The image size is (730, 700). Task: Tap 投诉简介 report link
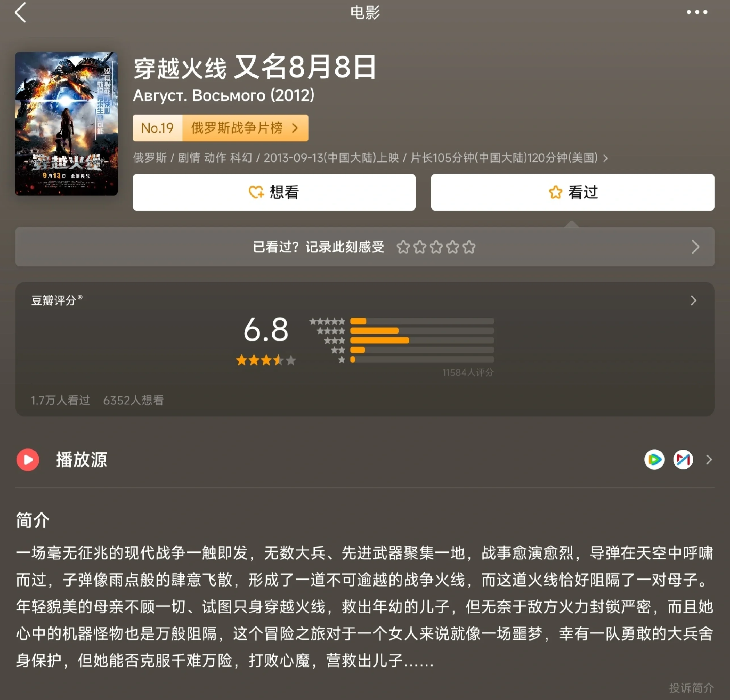(x=691, y=688)
